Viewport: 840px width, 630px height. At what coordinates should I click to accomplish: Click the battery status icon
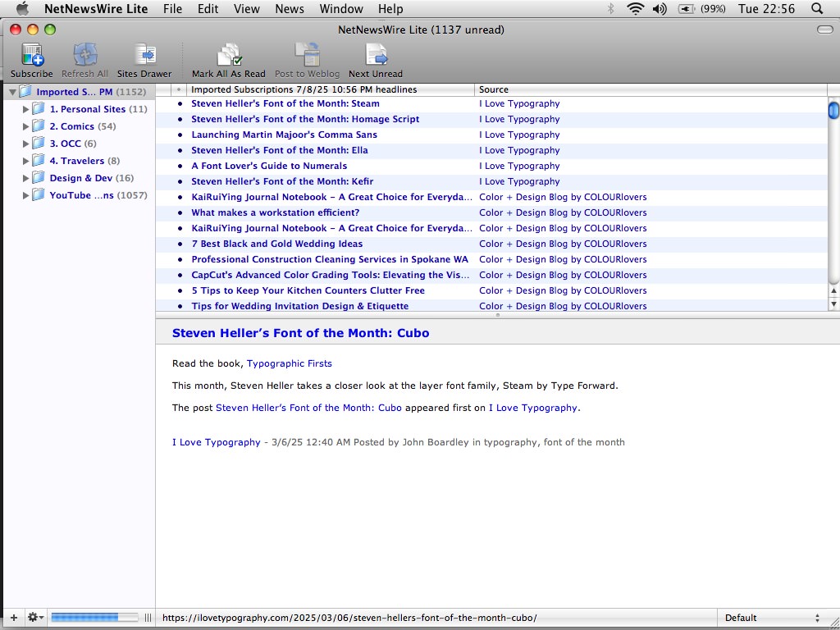(x=687, y=8)
